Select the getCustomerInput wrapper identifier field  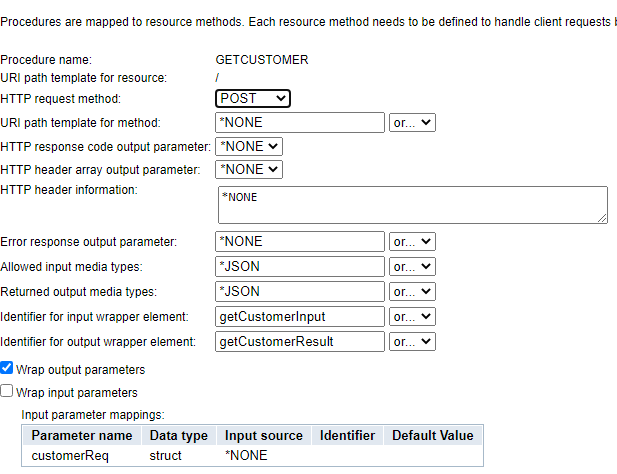pyautogui.click(x=300, y=317)
